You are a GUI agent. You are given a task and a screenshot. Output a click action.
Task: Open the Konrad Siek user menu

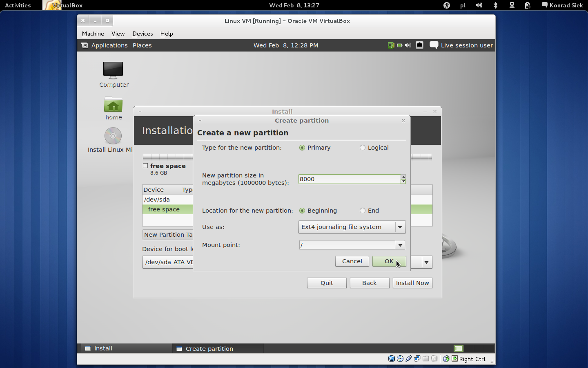tap(566, 5)
